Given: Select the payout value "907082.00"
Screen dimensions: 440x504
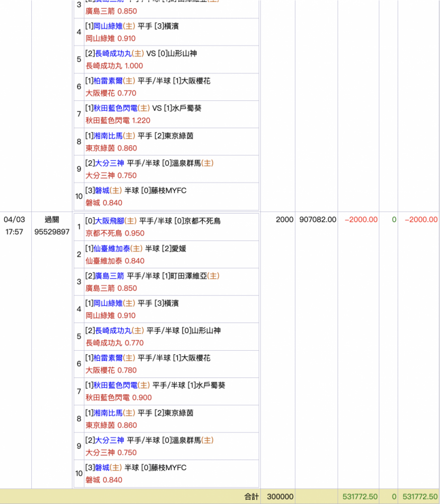Looking at the screenshot, I should coord(318,220).
